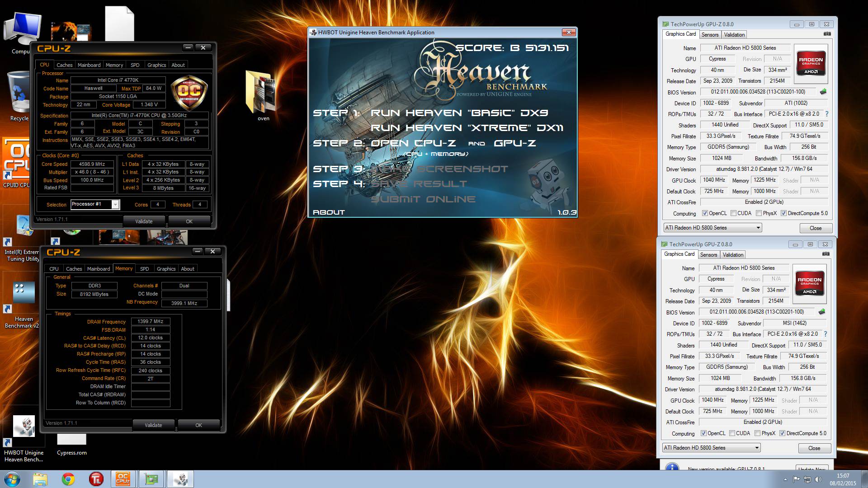Save BIOS icon in bottom GPU-Z window

(x=822, y=312)
